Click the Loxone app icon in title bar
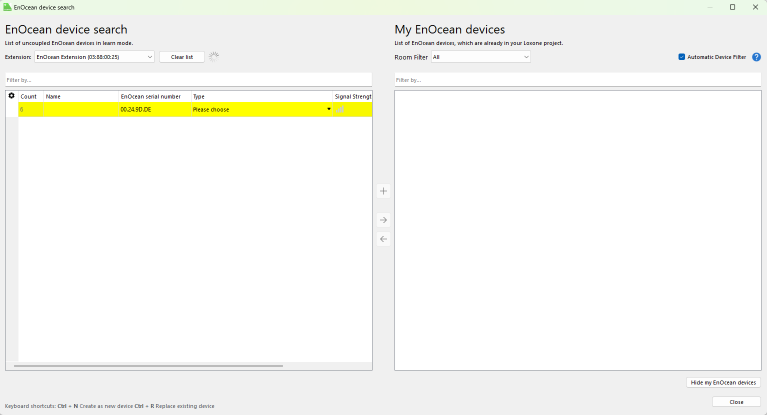 pos(7,7)
